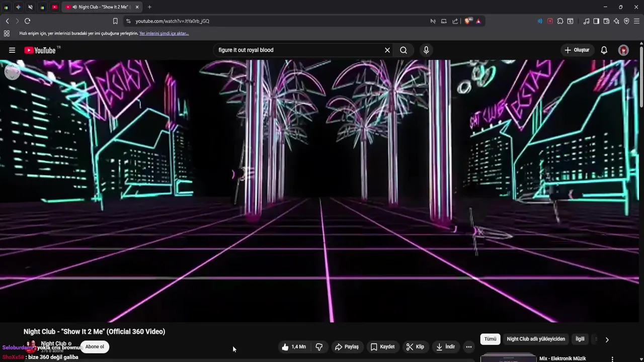This screenshot has width=644, height=362.
Task: Open options for Mix - Elektronik Müzik
Action: (x=612, y=359)
